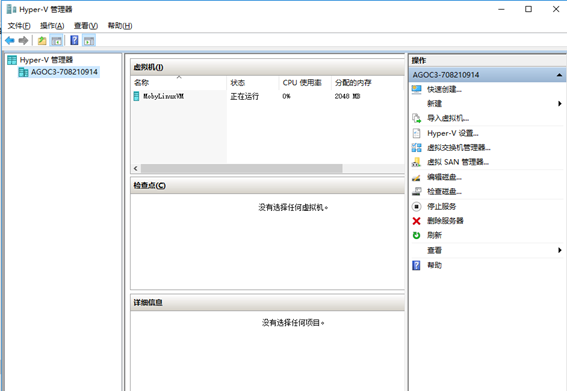This screenshot has height=391, width=567.
Task: Sort by the 分配的内存 column header
Action: (x=367, y=83)
